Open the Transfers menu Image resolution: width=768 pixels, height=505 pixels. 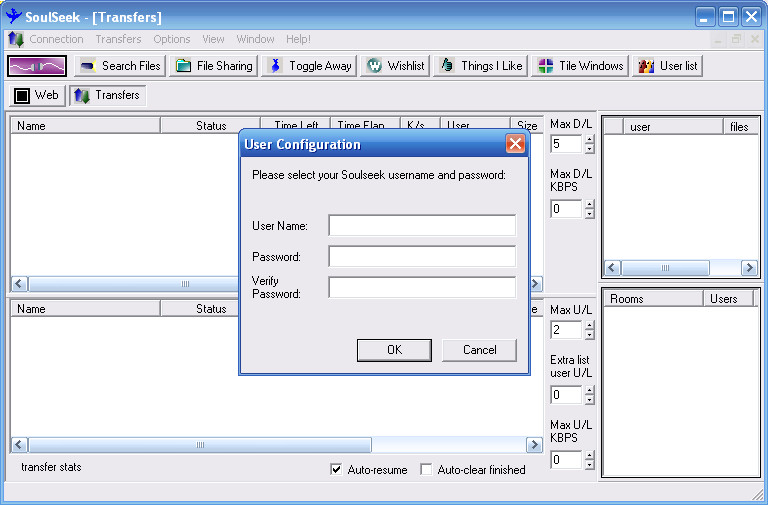click(118, 39)
